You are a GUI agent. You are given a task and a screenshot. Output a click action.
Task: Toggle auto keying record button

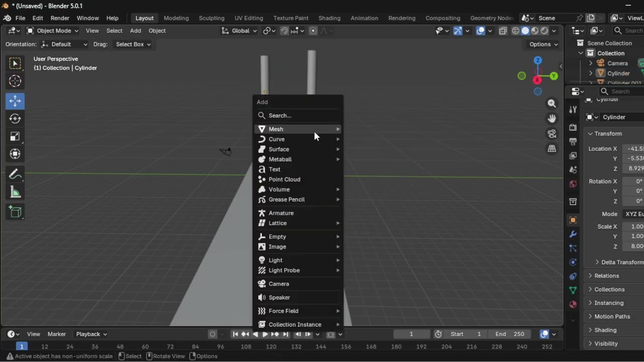tap(212, 334)
